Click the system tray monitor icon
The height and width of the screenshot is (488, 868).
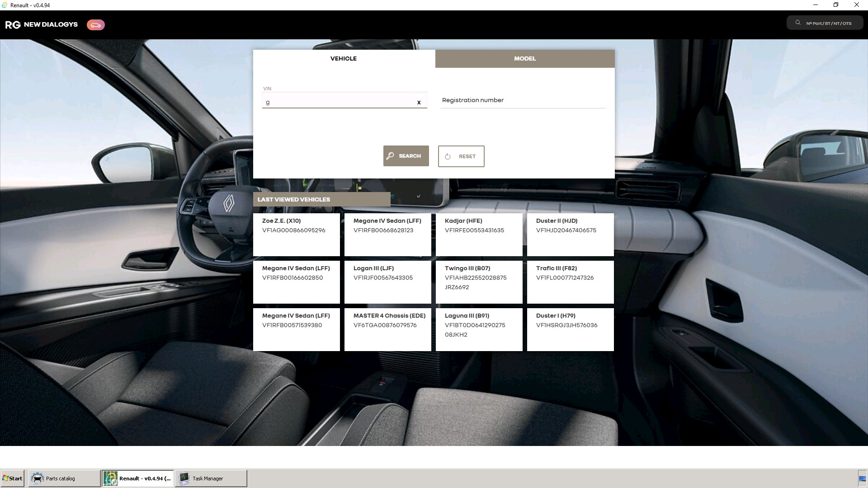(x=862, y=479)
